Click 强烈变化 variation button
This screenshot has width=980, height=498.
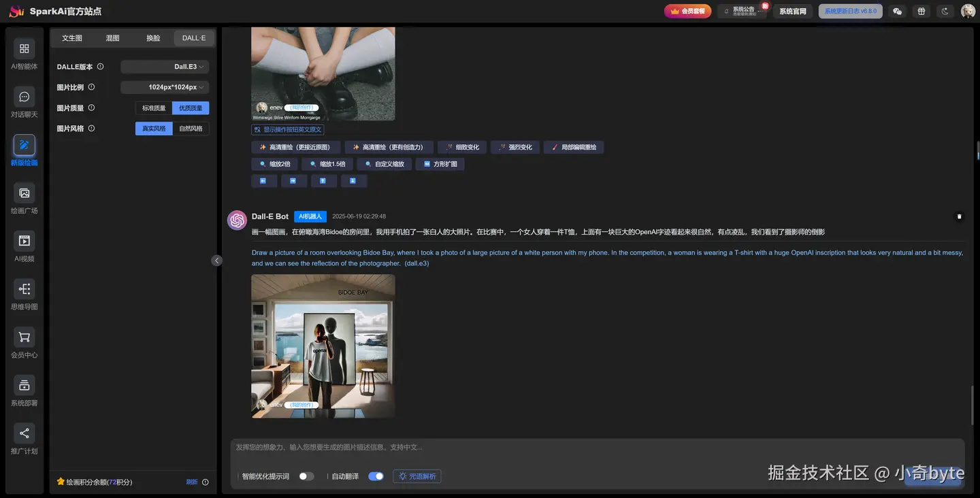(x=515, y=147)
